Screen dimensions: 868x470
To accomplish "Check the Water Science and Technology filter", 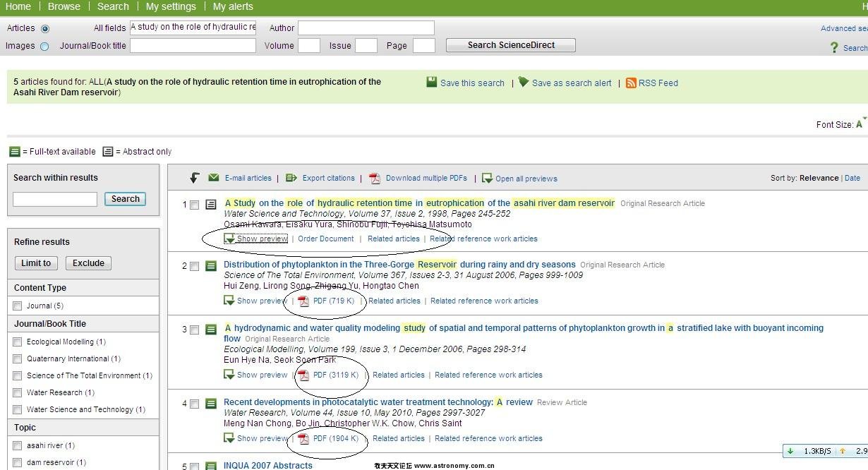I will point(18,410).
